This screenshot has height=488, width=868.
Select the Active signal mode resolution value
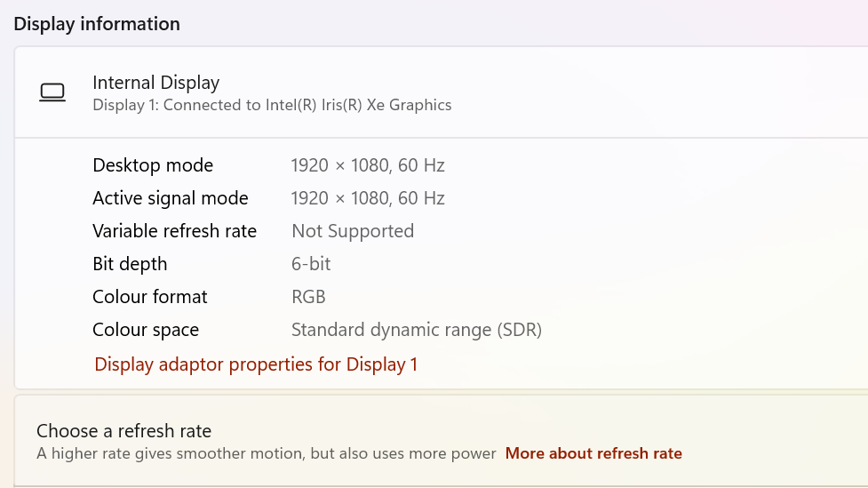[x=368, y=198]
